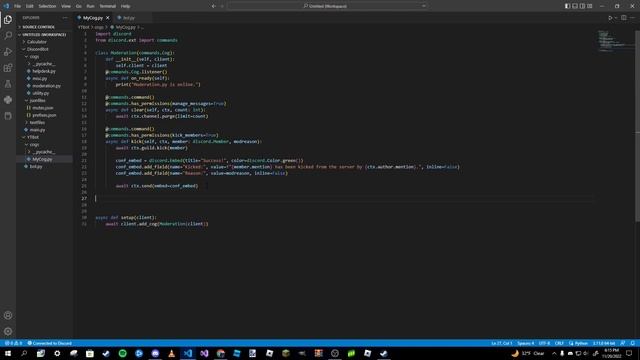640x360 pixels.
Task: Click Connected to Discord status item
Action: pyautogui.click(x=49, y=343)
